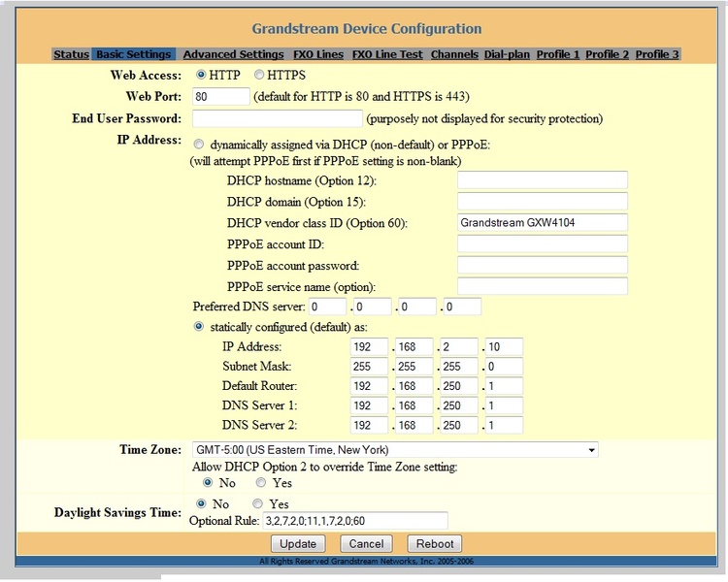Click the Cancel button
The height and width of the screenshot is (582, 728).
366,544
